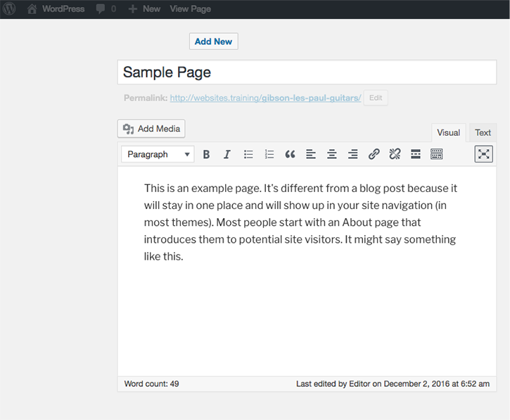Insert a numbered list
This screenshot has height=420, width=510.
(269, 155)
